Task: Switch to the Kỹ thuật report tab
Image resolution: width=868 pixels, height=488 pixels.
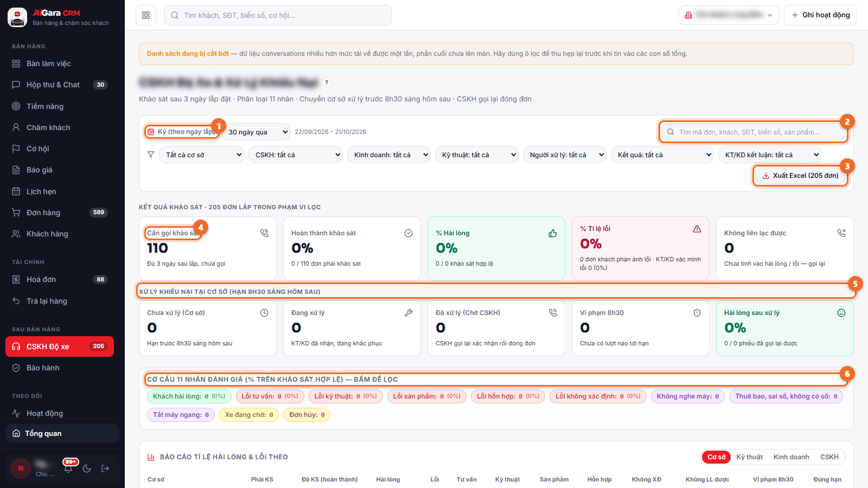Action: tap(749, 457)
